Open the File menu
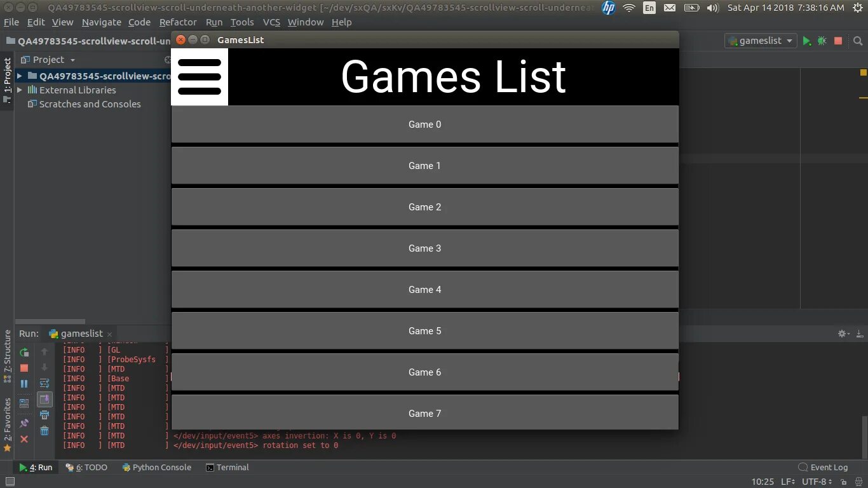This screenshot has width=868, height=488. (11, 22)
